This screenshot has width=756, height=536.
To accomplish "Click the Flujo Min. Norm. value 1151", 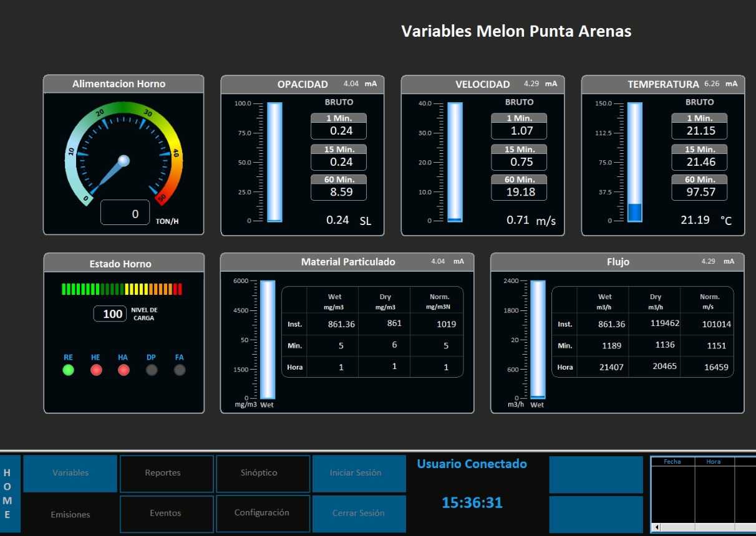I will [x=717, y=346].
